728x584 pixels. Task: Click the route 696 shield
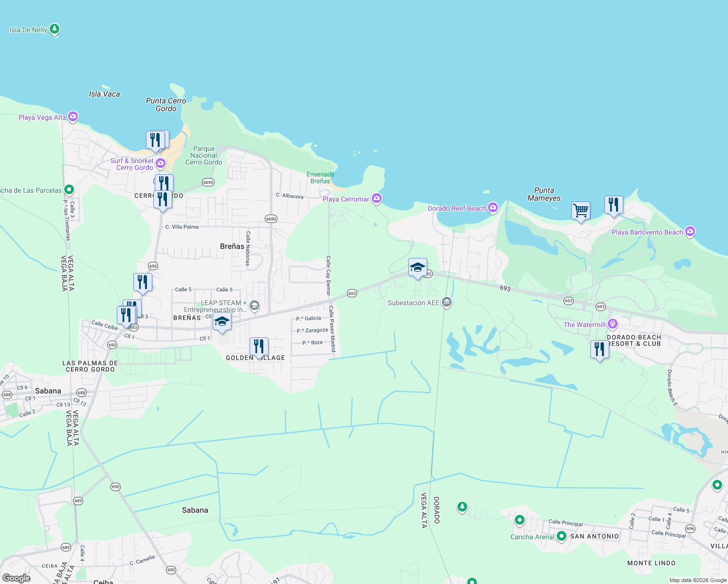coord(690,529)
